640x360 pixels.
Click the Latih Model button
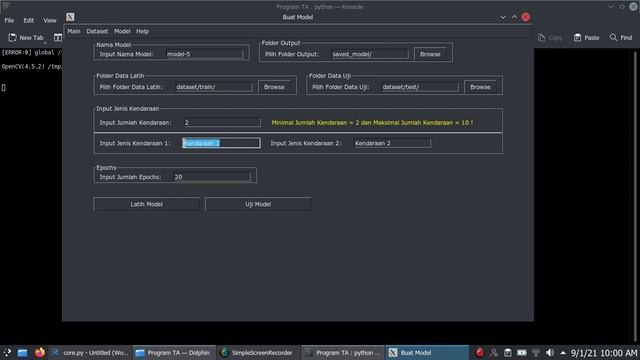147,204
